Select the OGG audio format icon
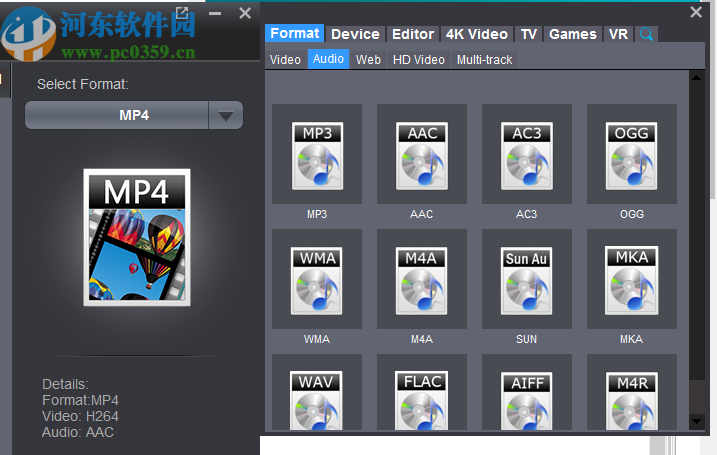This screenshot has height=455, width=717. click(x=631, y=154)
